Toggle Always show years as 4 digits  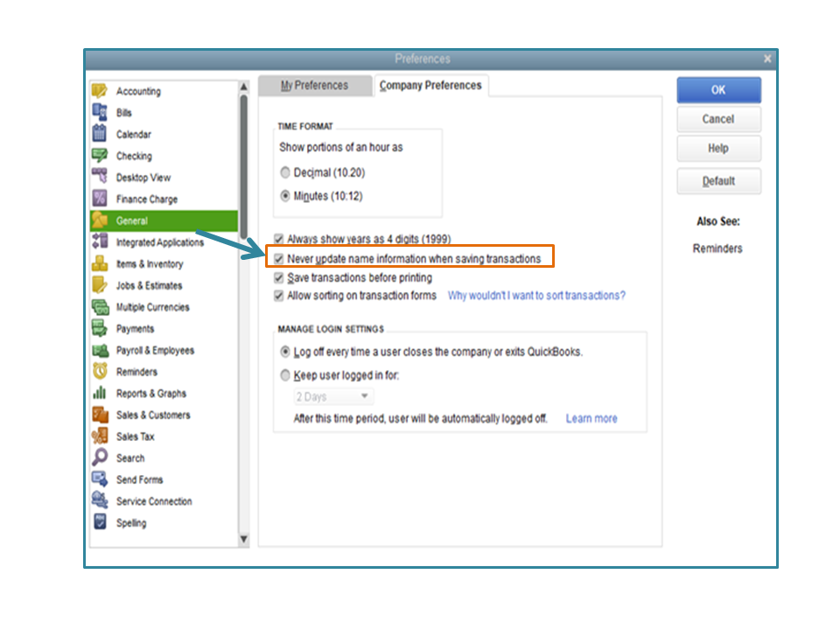click(x=278, y=239)
